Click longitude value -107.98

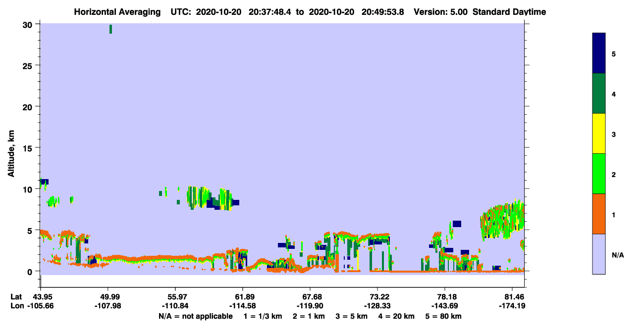point(108,306)
